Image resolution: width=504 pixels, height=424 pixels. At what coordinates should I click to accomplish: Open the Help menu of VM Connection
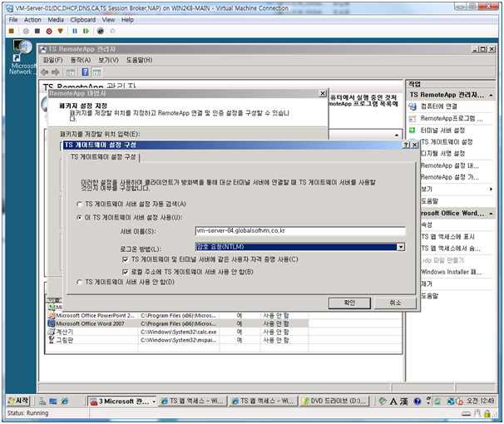127,20
